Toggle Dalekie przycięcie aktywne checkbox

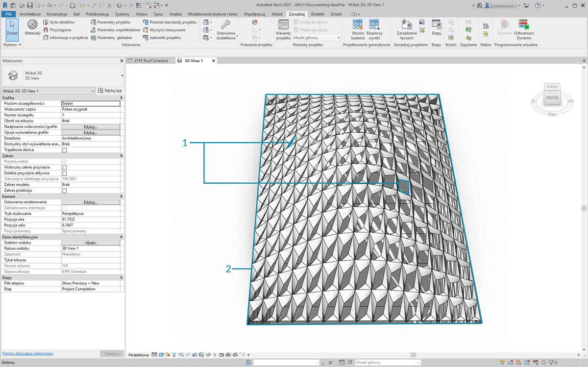pyautogui.click(x=64, y=173)
